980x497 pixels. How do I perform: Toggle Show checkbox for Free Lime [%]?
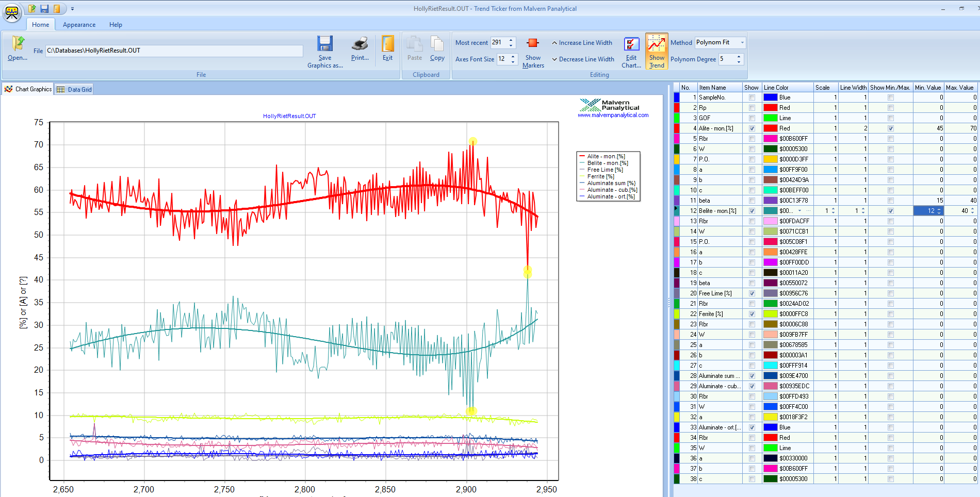point(752,293)
